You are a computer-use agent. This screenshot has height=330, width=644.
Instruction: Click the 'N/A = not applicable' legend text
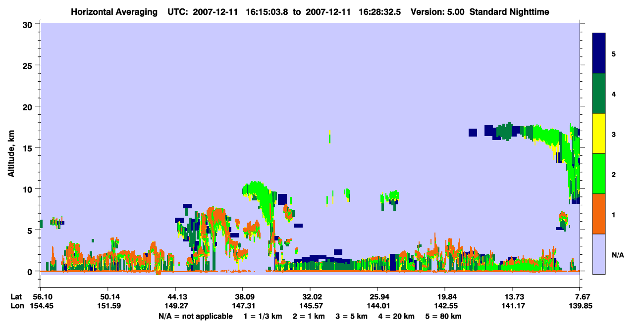tap(195, 316)
